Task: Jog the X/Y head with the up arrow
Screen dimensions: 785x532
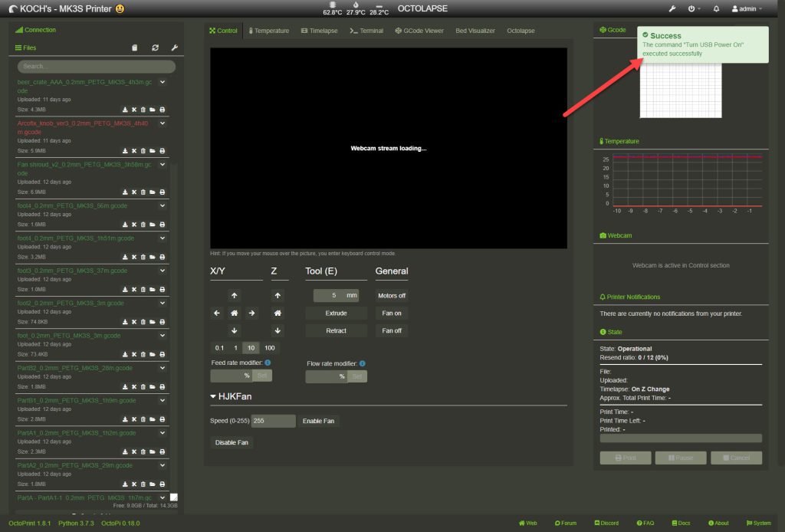Action: pyautogui.click(x=235, y=296)
